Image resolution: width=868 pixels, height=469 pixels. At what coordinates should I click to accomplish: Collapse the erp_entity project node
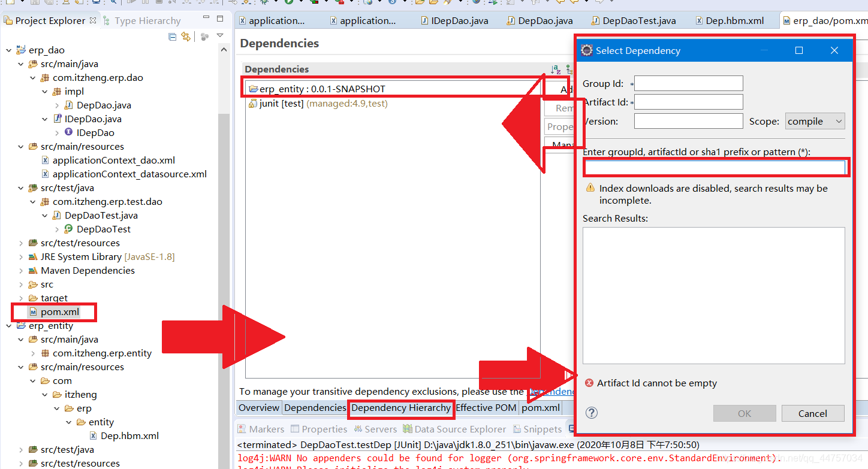(x=8, y=326)
